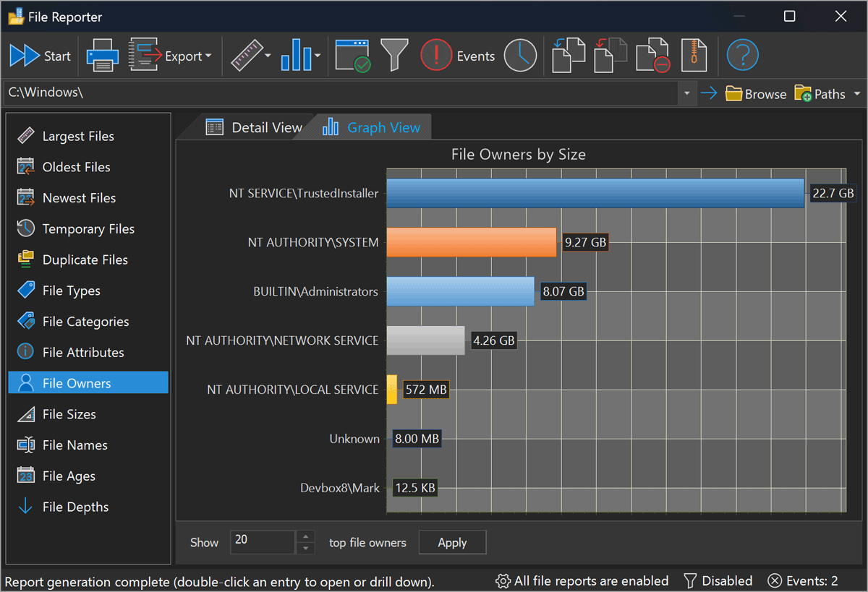Click the Browse folder button

(756, 94)
